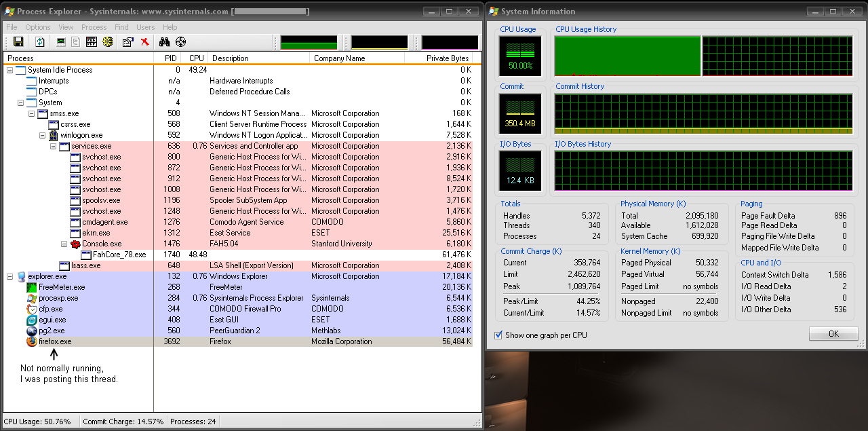
Task: Click the explorer.exe process icon
Action: coord(20,276)
